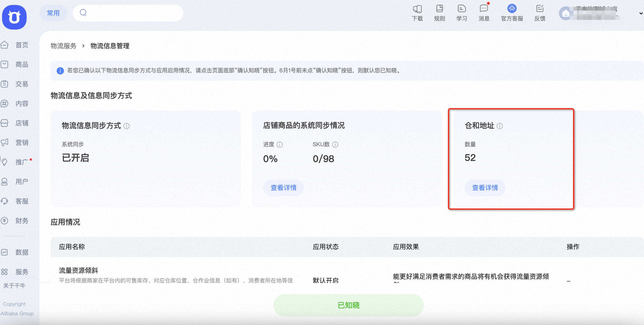Click the Qianniu logo icon
The image size is (644, 325).
pyautogui.click(x=14, y=17)
